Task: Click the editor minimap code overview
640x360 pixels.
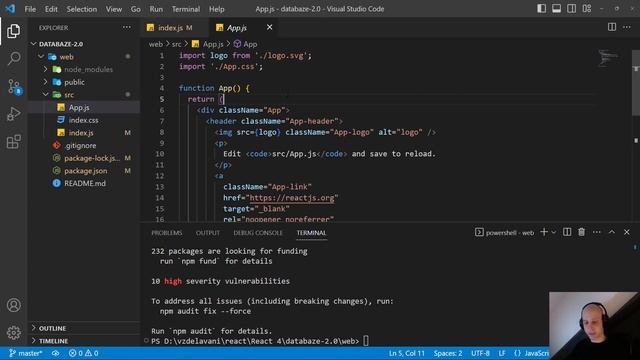Action: point(608,58)
